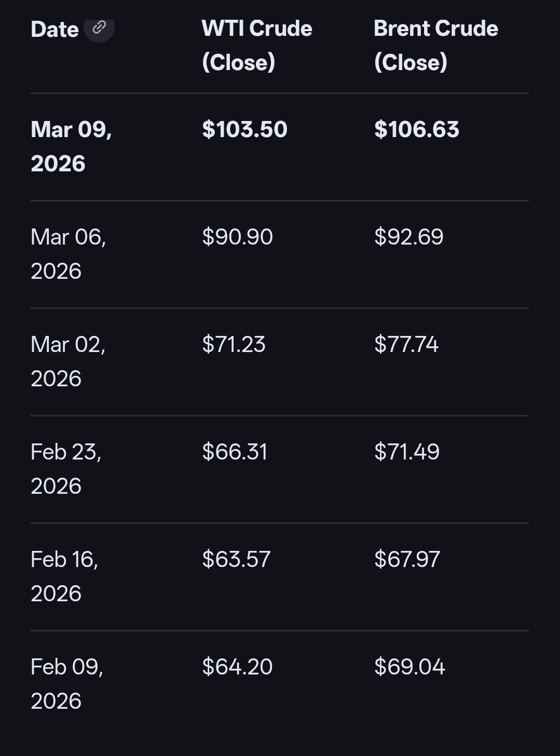Select the Brent Crude (Close) column header
The height and width of the screenshot is (756, 560).
point(435,45)
